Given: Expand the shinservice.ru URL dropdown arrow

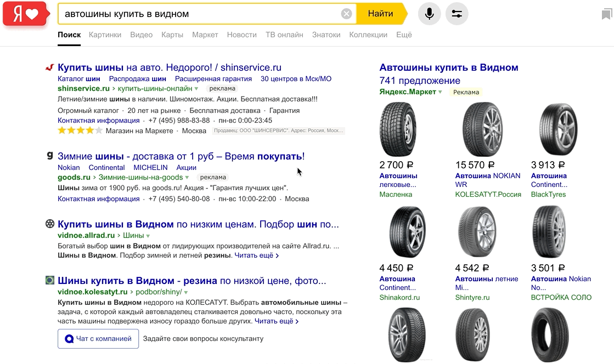Looking at the screenshot, I should [x=196, y=89].
